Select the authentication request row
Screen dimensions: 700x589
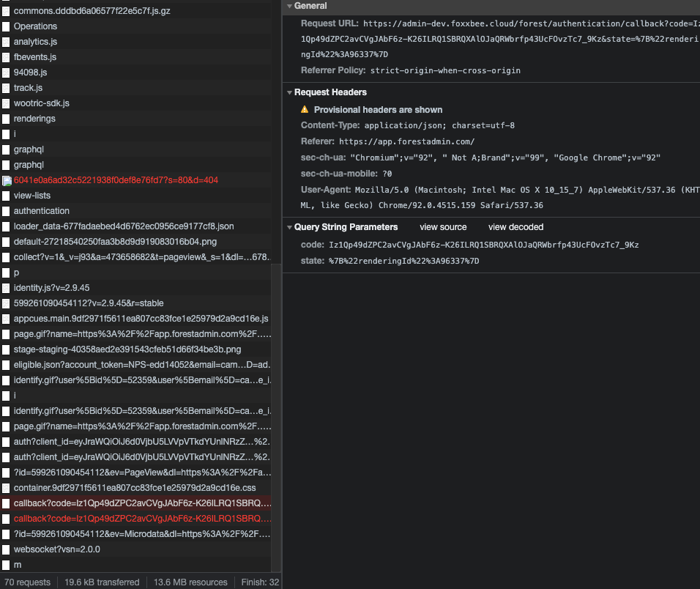click(x=42, y=211)
